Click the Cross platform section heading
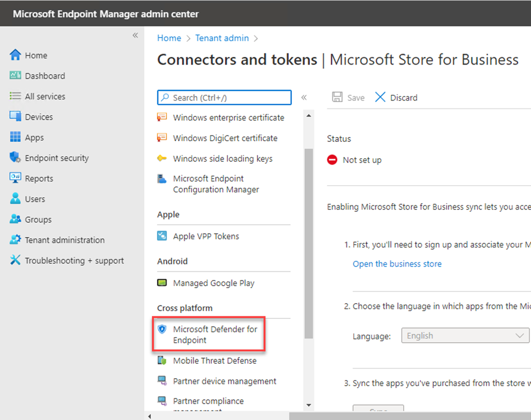The image size is (531, 420). 185,308
